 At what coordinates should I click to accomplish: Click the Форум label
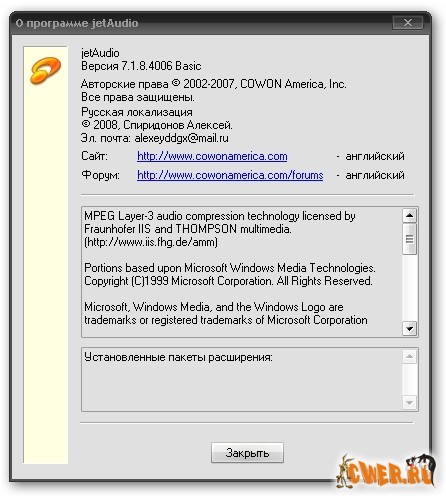(100, 175)
